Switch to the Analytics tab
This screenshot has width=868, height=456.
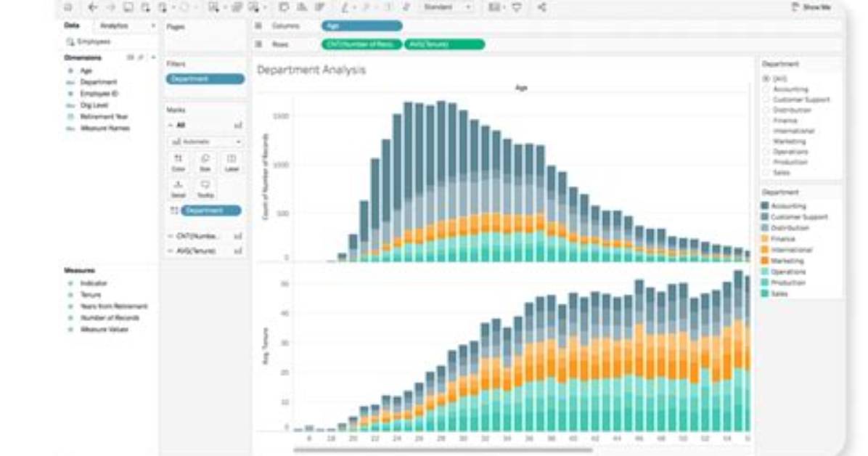114,25
